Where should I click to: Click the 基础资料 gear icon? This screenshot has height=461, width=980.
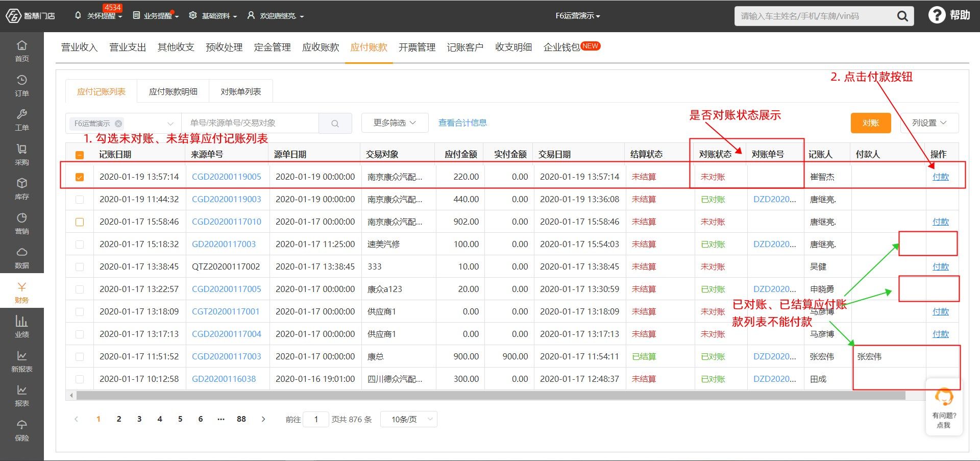(x=193, y=16)
